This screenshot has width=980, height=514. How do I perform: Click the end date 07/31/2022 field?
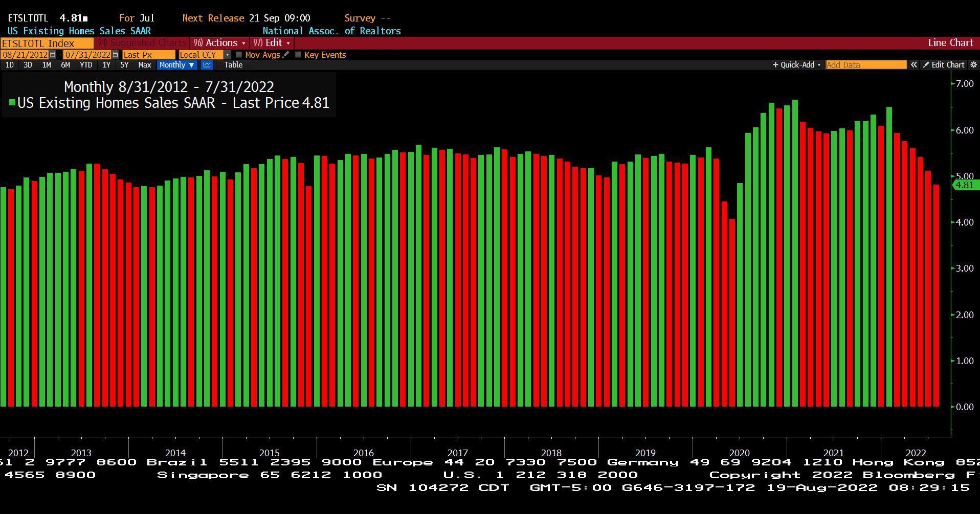tap(87, 55)
